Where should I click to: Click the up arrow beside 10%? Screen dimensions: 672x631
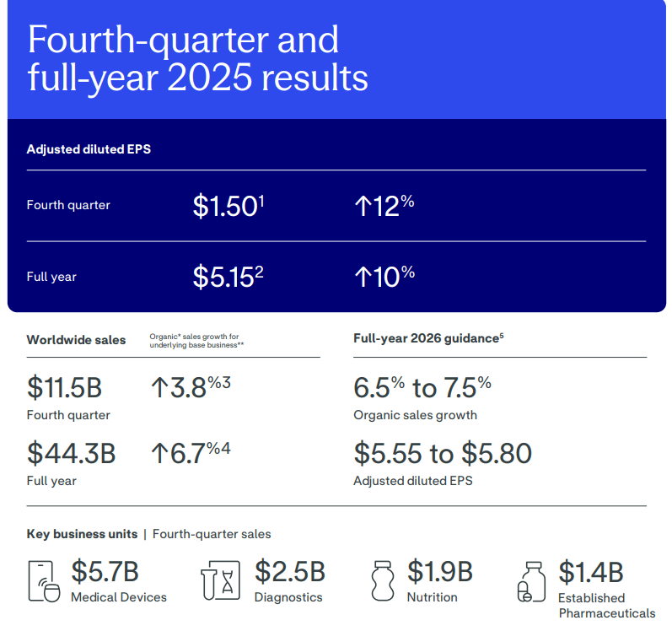363,277
